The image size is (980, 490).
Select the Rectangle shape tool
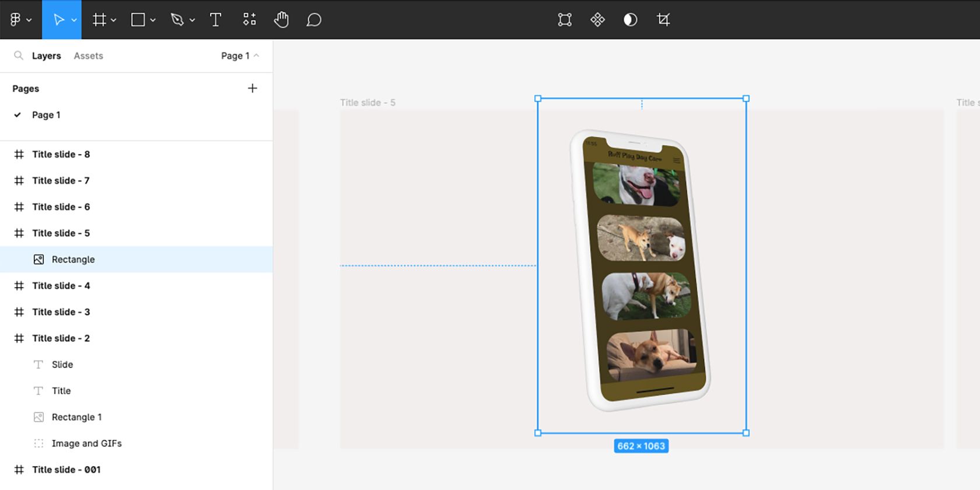[138, 20]
